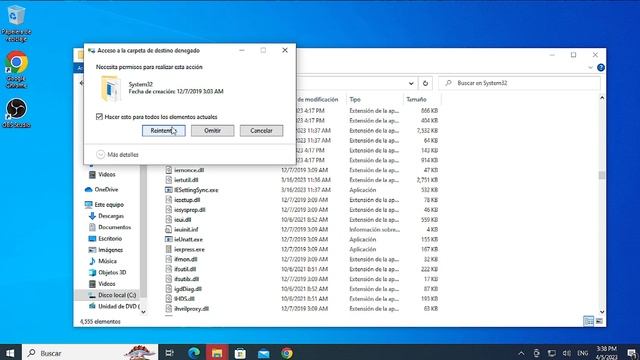Click the taskbar Buscar search box

tap(90, 353)
